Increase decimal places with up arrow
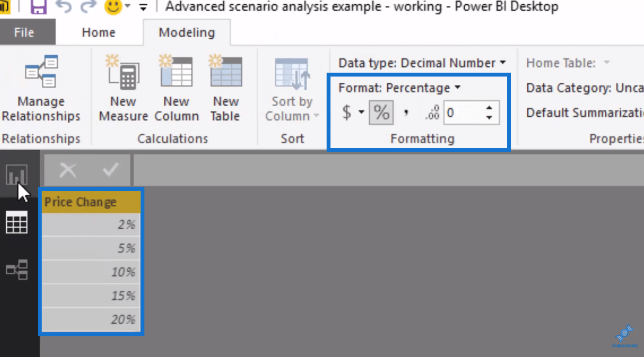The image size is (644, 357). [489, 108]
